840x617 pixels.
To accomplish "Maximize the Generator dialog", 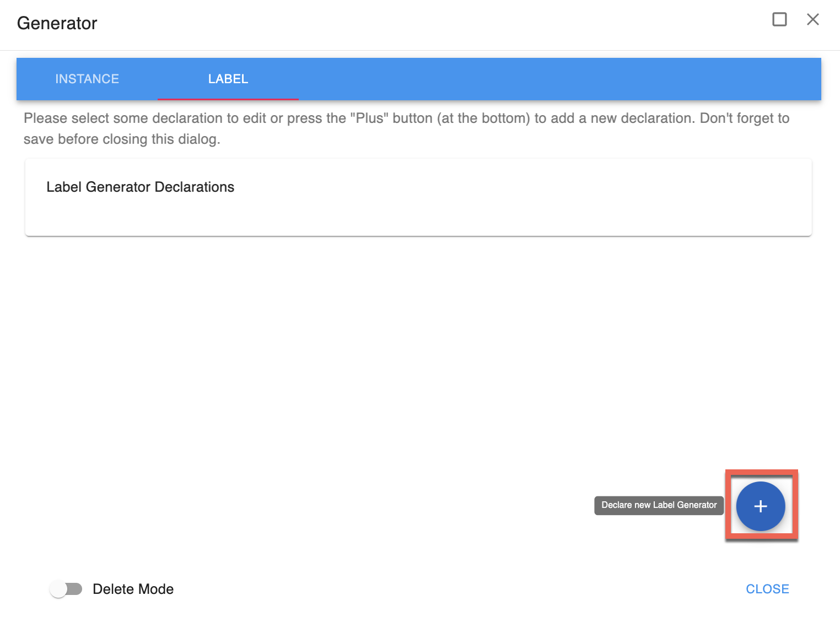I will pos(779,20).
